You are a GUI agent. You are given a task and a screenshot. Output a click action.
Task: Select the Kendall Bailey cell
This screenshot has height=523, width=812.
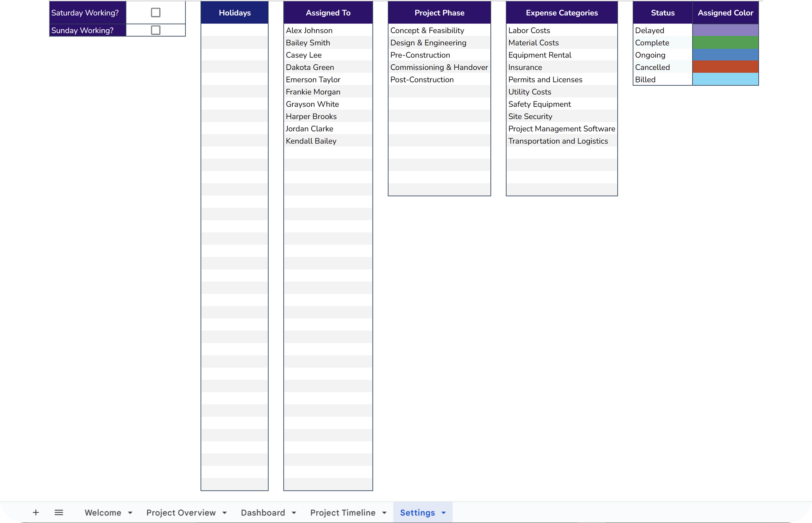coord(328,140)
